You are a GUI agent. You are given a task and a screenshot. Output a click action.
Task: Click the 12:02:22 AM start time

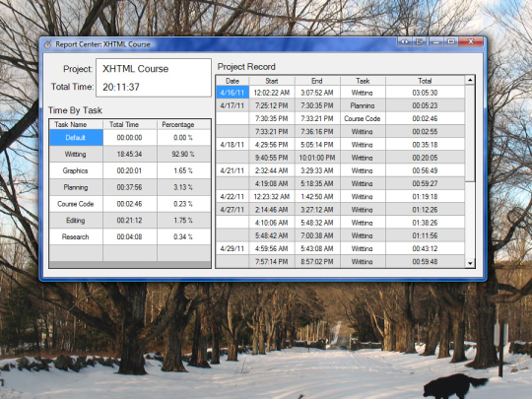pos(272,93)
